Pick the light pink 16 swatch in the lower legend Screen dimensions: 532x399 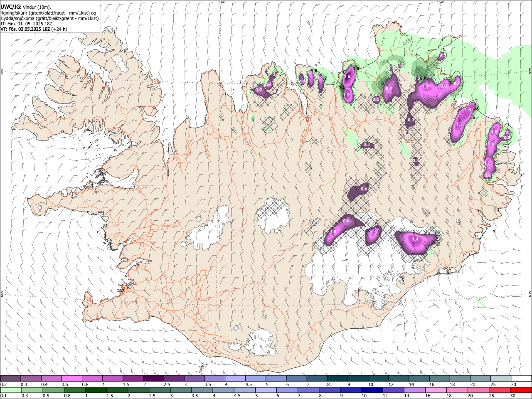(436, 390)
